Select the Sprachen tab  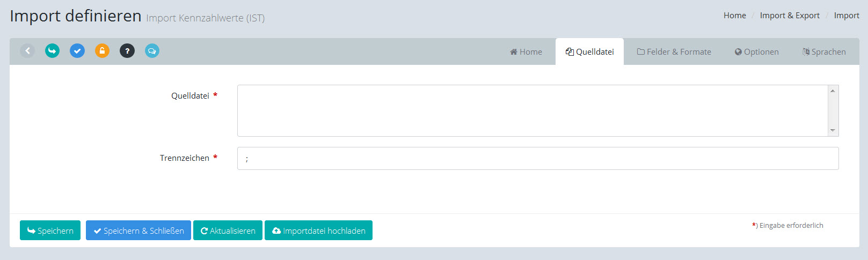pos(824,52)
